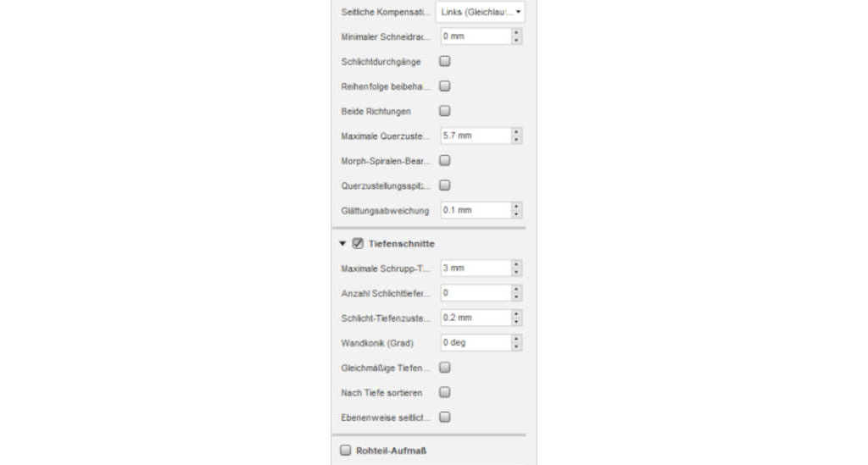Collapse the Tiefenschnitte section
Viewport: 868px width, 465px height.
(x=342, y=244)
